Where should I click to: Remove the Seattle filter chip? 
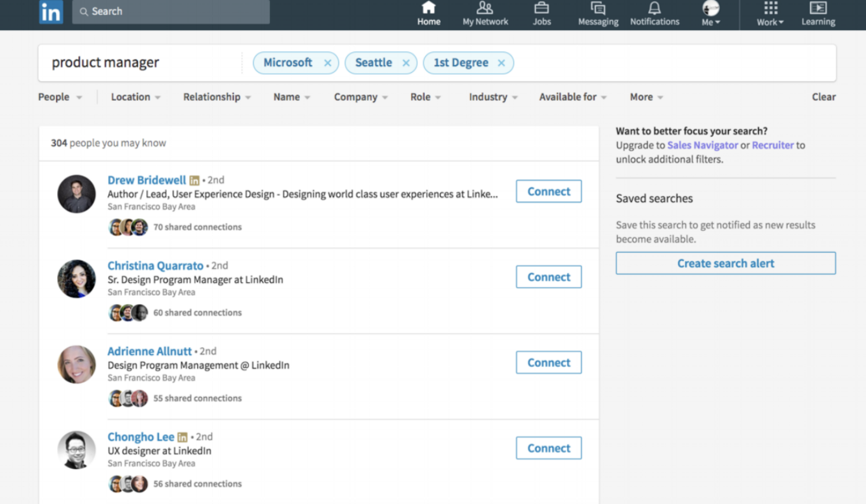pyautogui.click(x=406, y=63)
